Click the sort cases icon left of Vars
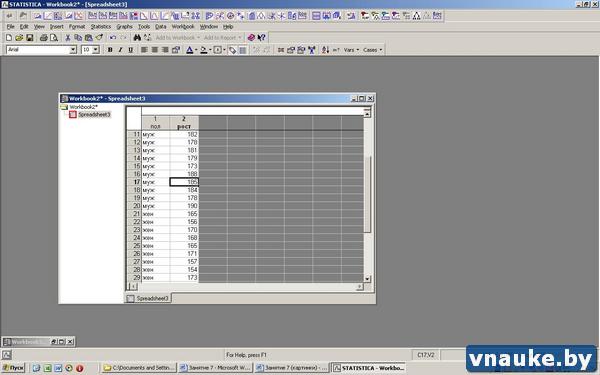 pyautogui.click(x=325, y=50)
